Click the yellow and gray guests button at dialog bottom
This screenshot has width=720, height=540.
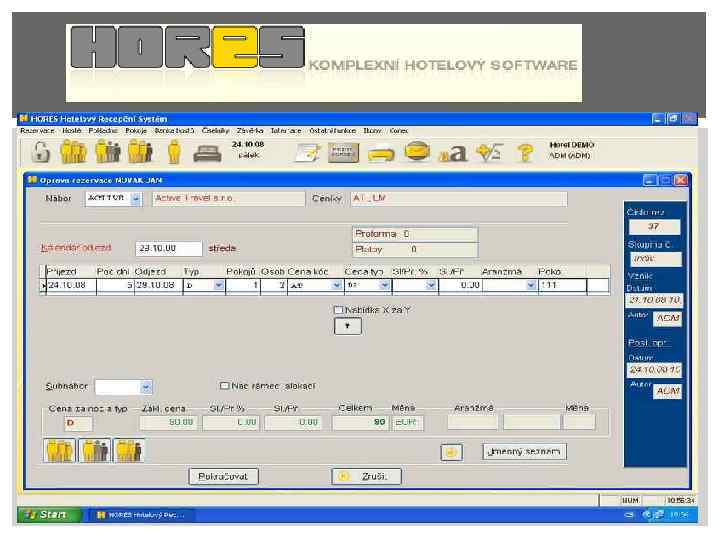pos(94,450)
